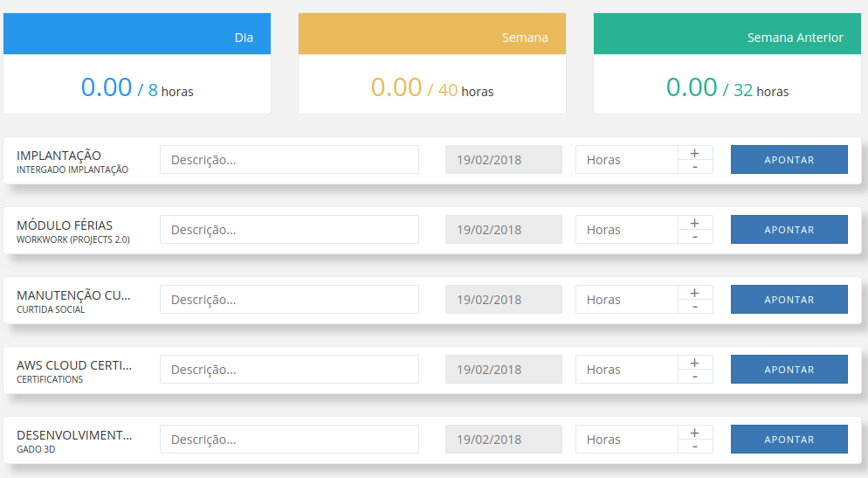Click INTERGADO IMPLANTAÇÃO project label
The image size is (868, 478).
(72, 170)
